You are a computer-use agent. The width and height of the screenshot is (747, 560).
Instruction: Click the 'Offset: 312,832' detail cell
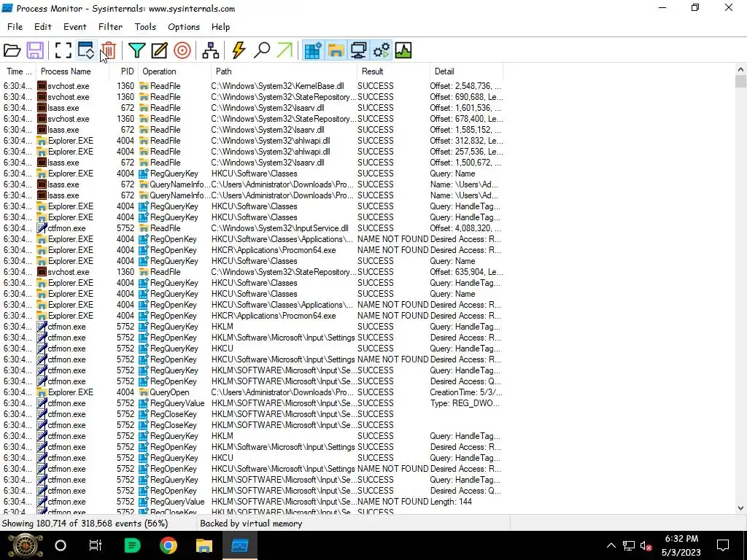tap(466, 141)
